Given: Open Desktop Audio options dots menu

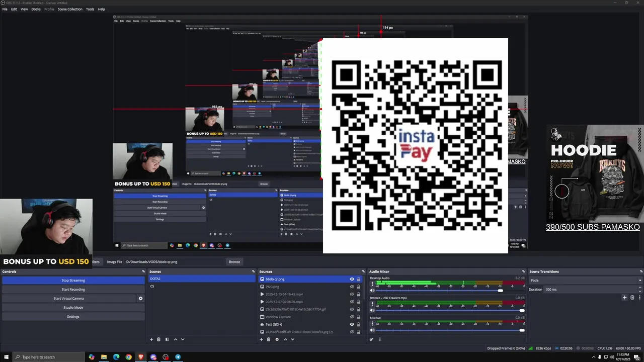Looking at the screenshot, I should (371, 284).
